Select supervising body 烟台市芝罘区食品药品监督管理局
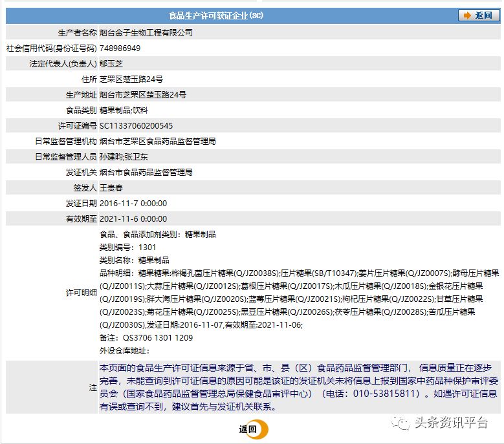Viewport: 504px width, 444px height. coord(157,142)
